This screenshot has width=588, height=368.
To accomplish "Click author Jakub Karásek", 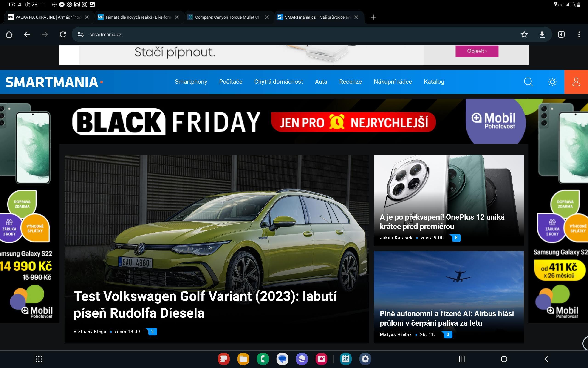I will pos(396,238).
